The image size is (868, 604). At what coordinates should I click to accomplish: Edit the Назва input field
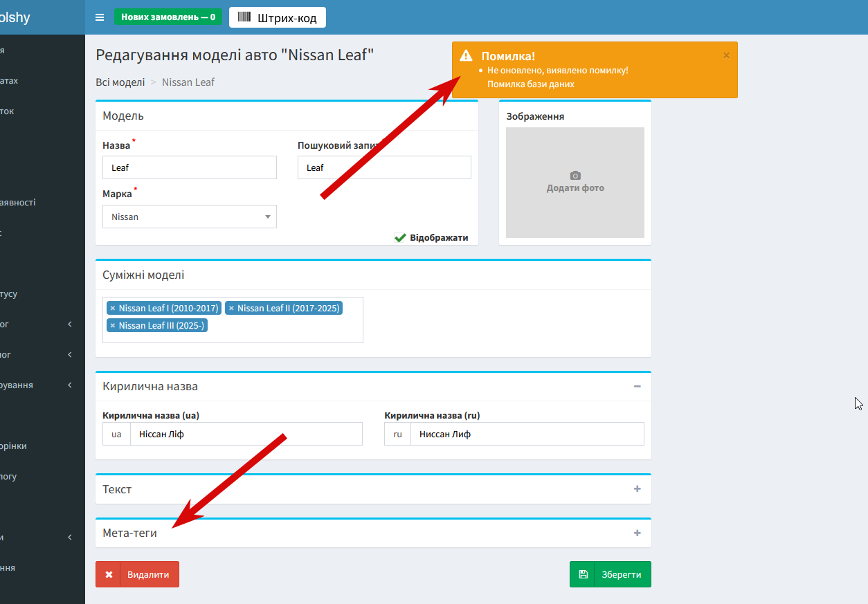[x=190, y=167]
